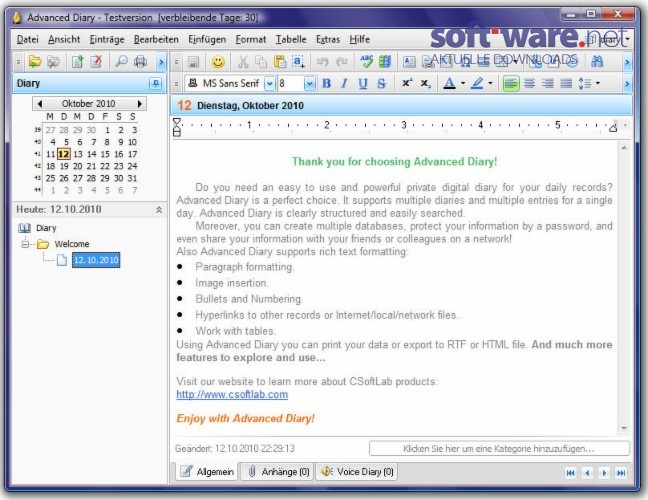Switch to the Anhänge (0) tab
Screen dimensions: 648x500
279,472
